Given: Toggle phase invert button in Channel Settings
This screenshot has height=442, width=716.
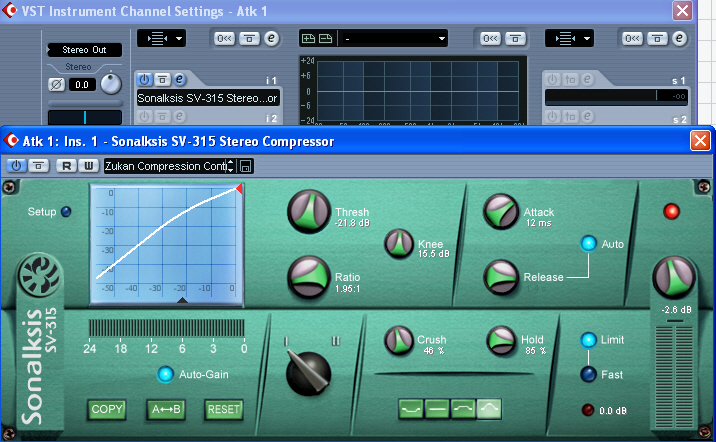Looking at the screenshot, I should 57,84.
